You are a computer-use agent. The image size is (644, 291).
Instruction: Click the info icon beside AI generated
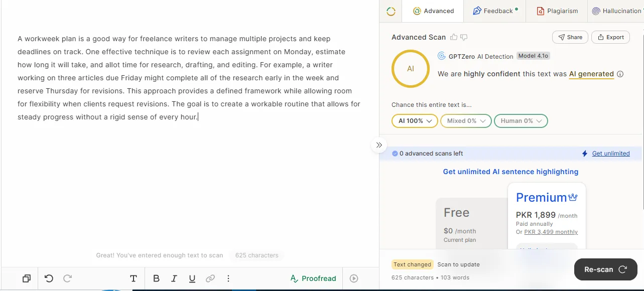[620, 74]
